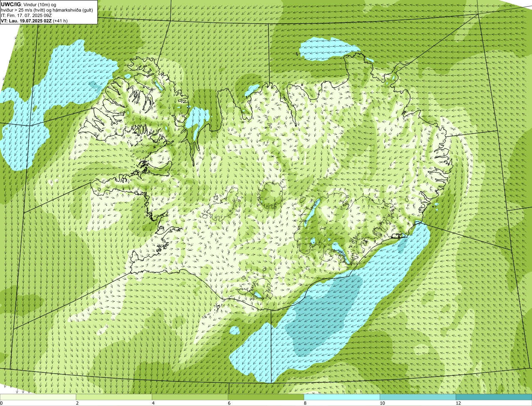Click the "2" colorbar tick label
Viewport: 532px width, 406px height.
tap(77, 403)
